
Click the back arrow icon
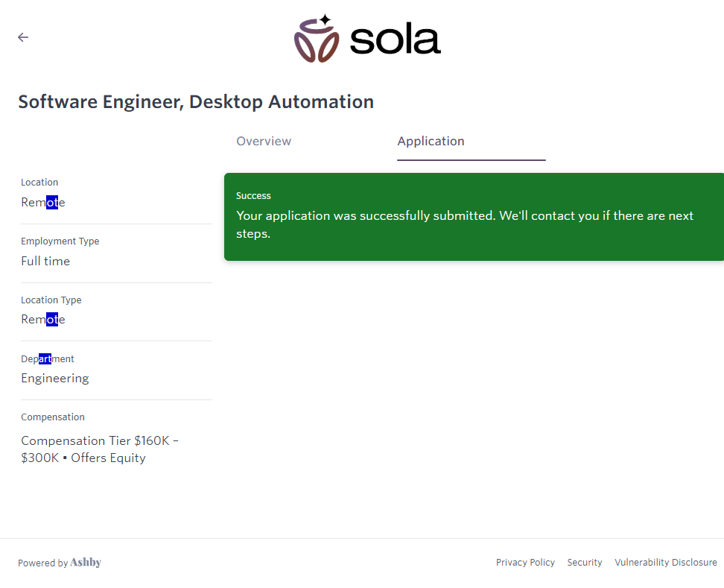click(x=23, y=37)
